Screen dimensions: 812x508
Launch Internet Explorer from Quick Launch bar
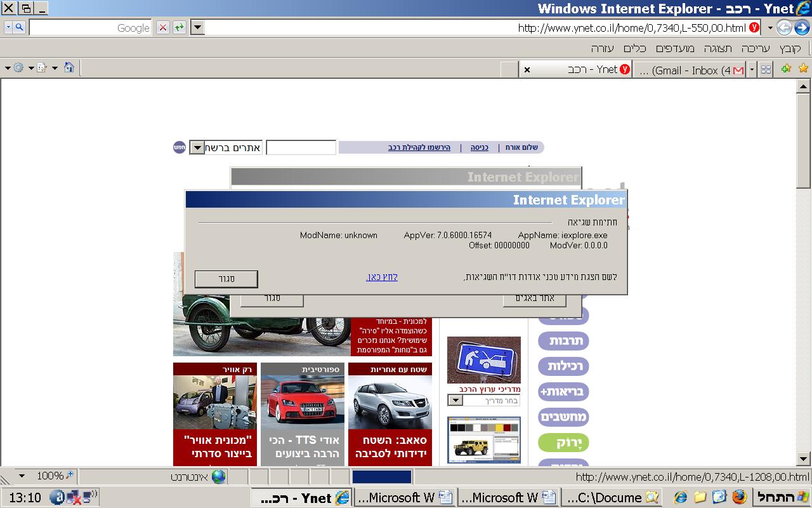pyautogui.click(x=681, y=497)
